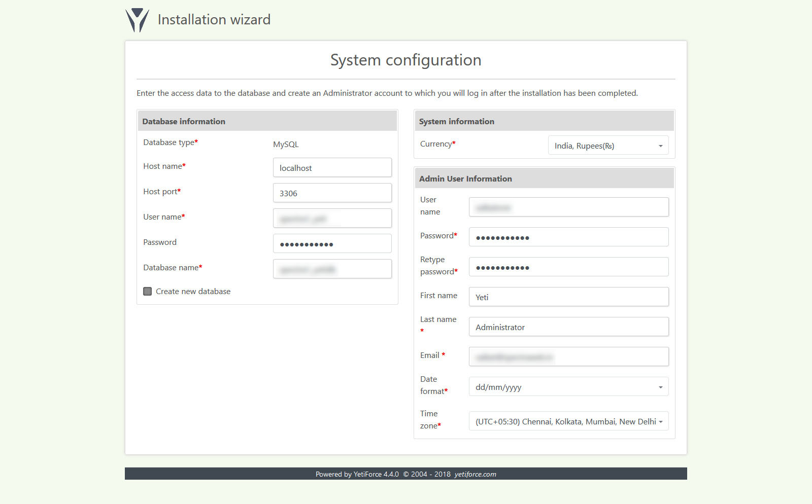Click the dropdown arrow on Time zone selector
812x504 pixels.
661,421
